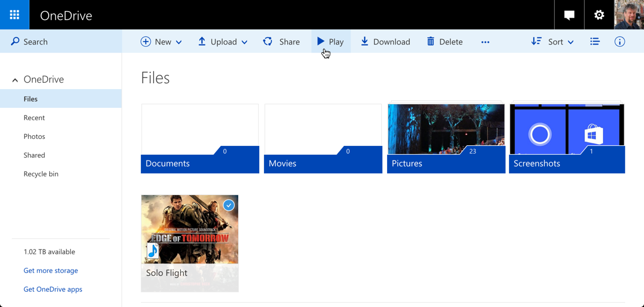
Task: Click the Files page heading
Action: pyautogui.click(x=155, y=78)
